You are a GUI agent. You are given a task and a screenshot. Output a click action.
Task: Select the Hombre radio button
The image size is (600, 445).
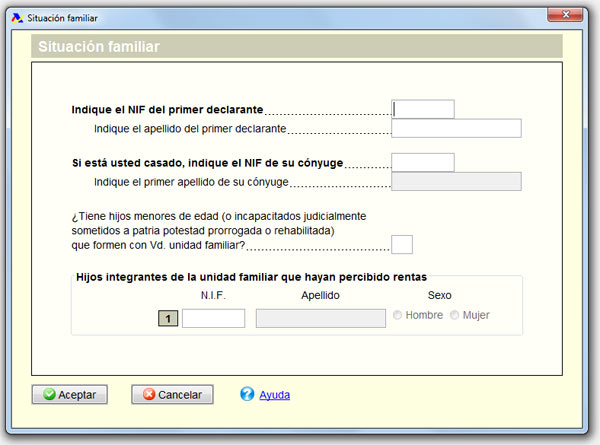pos(397,315)
